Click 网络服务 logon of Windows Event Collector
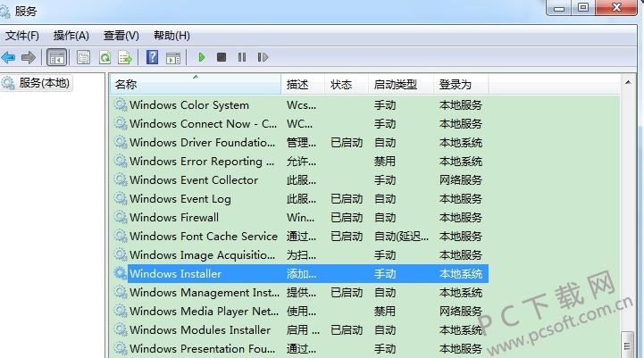The height and width of the screenshot is (358, 644). coord(461,180)
